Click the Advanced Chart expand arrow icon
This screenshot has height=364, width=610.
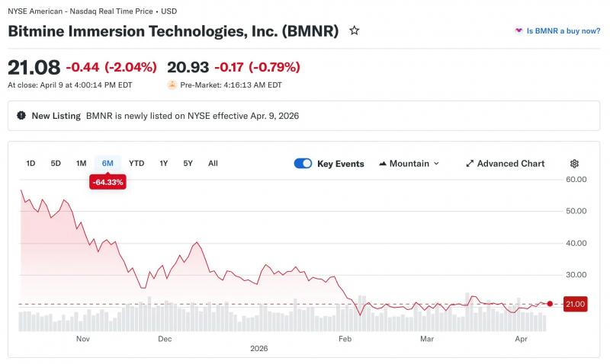click(x=470, y=164)
